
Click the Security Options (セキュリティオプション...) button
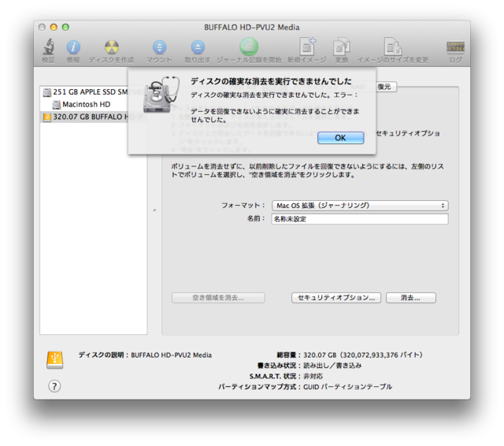click(x=336, y=298)
